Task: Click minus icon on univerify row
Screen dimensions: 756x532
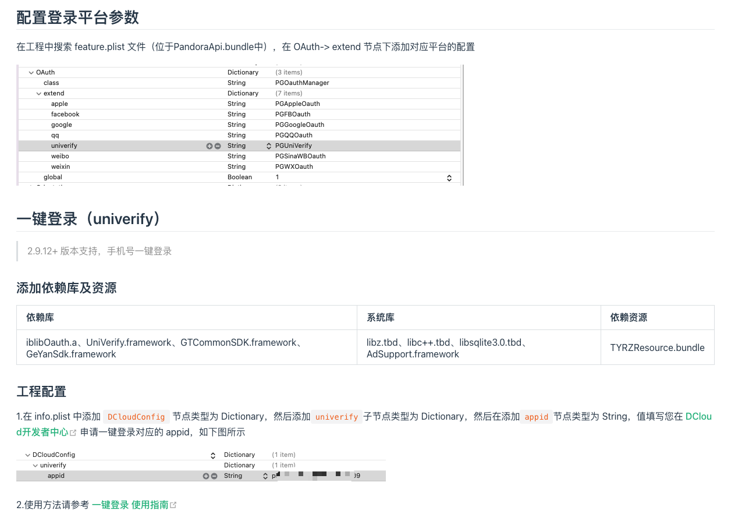Action: 218,146
